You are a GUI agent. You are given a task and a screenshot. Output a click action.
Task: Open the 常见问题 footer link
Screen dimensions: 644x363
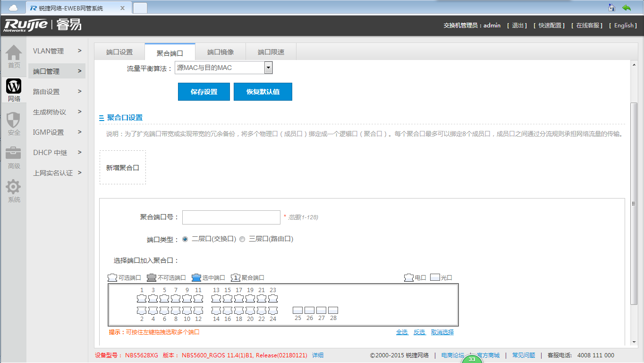(x=524, y=355)
